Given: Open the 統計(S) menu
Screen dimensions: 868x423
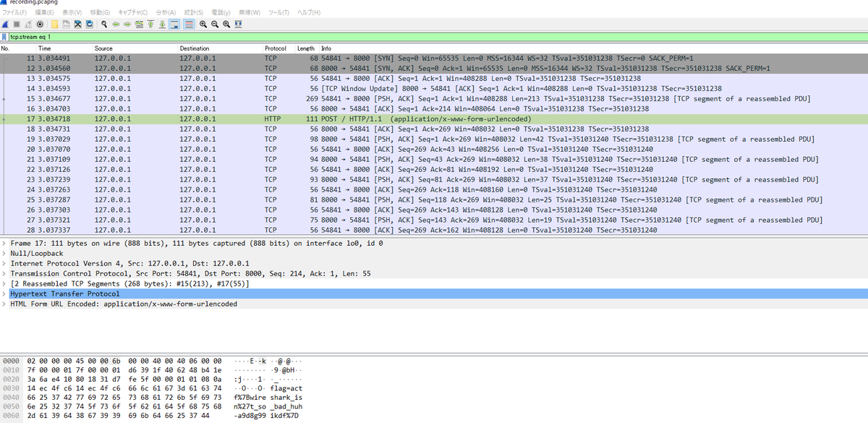Looking at the screenshot, I should pyautogui.click(x=193, y=13).
